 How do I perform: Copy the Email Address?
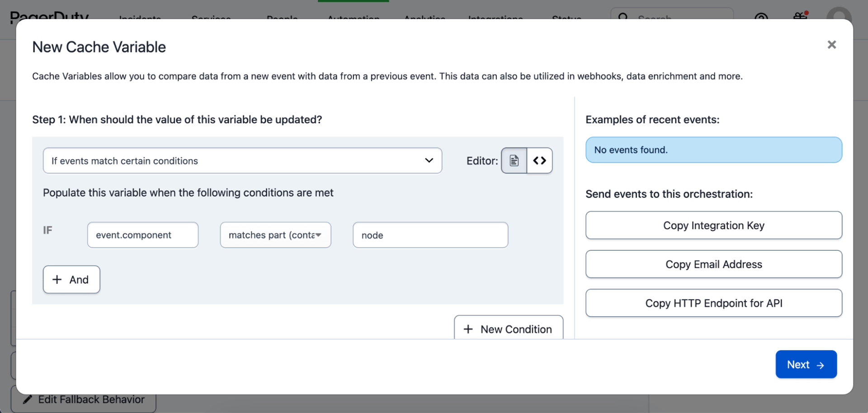[713, 264]
